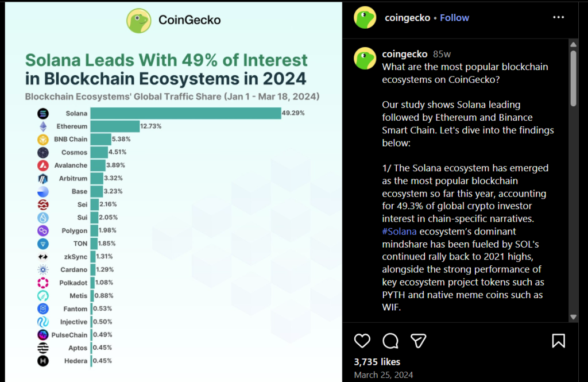Select the BNB Chain icon in the chart
Screen dimensions: 588x382
pyautogui.click(x=43, y=139)
